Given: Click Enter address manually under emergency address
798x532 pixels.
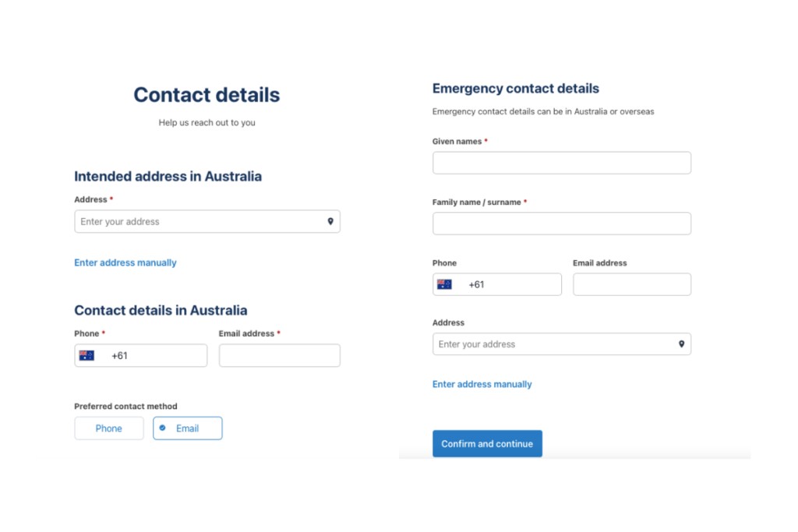Looking at the screenshot, I should click(x=482, y=384).
